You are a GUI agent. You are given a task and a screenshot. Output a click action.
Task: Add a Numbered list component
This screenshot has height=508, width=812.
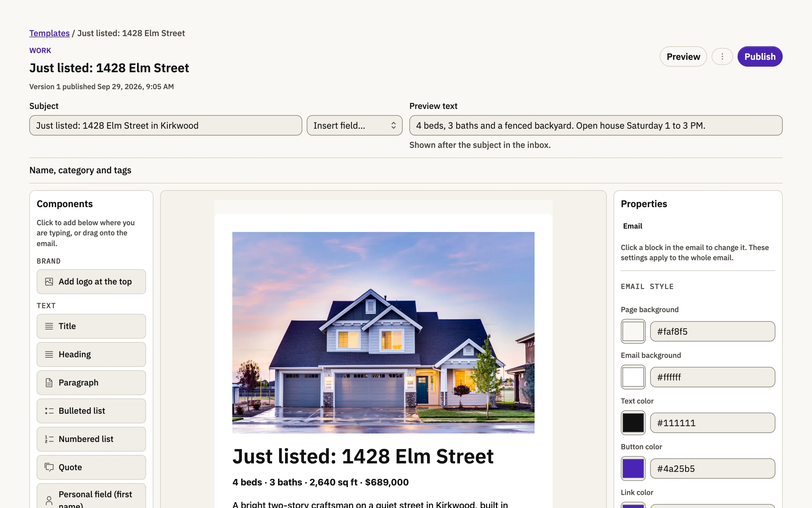(x=91, y=439)
